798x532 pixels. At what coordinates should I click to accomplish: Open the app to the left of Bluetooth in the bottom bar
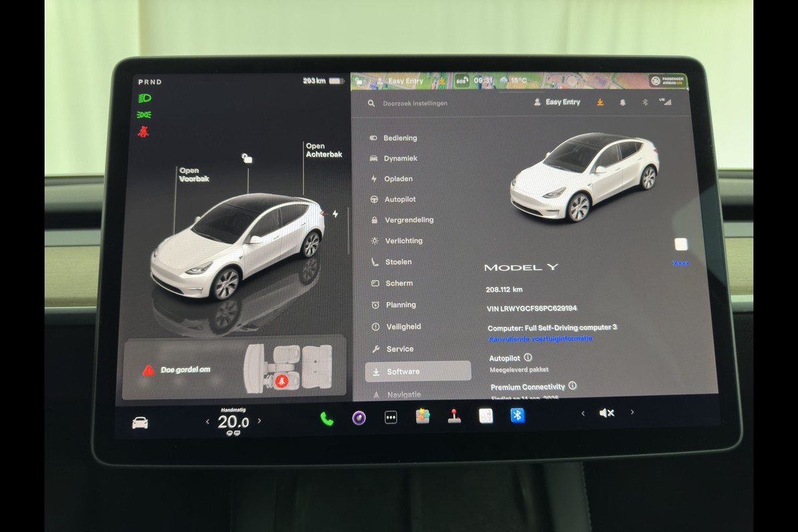click(485, 416)
